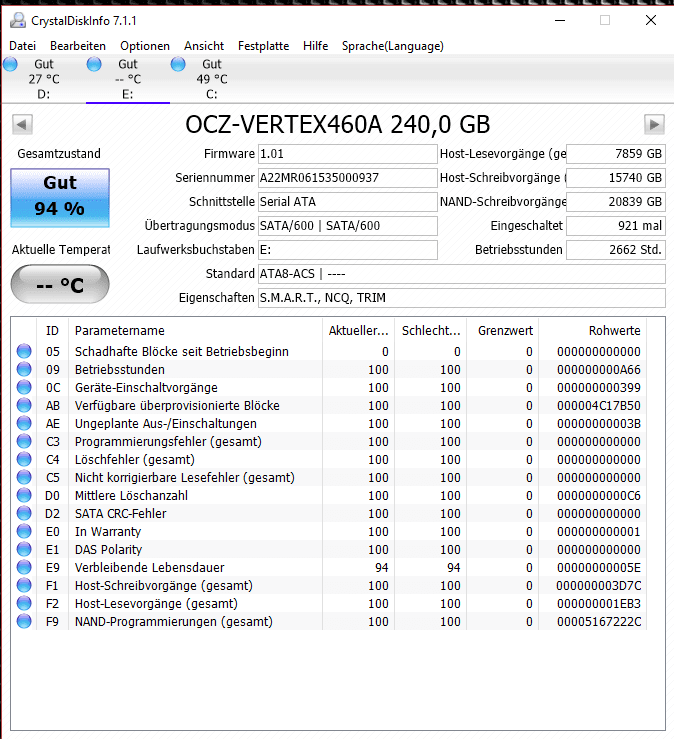The width and height of the screenshot is (674, 739).
Task: Click the NAND-Schreibvorgänge value 20839 GB
Action: pyautogui.click(x=616, y=202)
